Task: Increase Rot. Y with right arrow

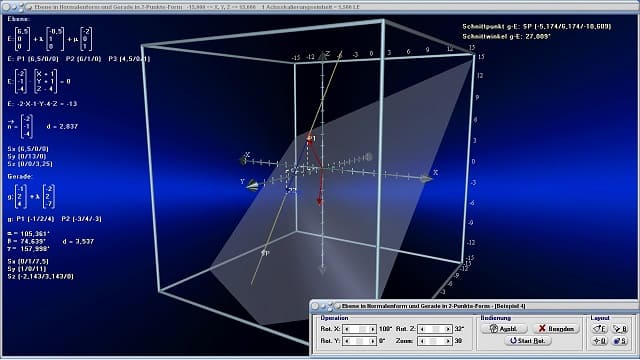Action: pyautogui.click(x=372, y=341)
